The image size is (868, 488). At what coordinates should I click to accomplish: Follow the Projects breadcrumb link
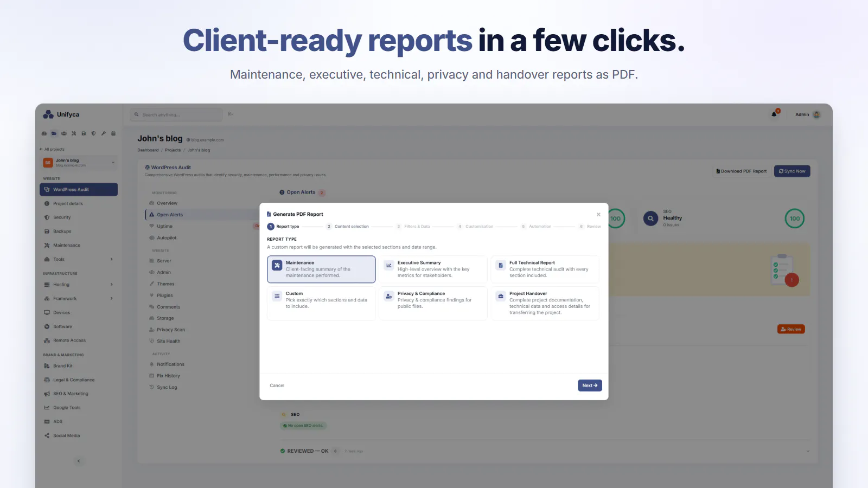coord(173,150)
